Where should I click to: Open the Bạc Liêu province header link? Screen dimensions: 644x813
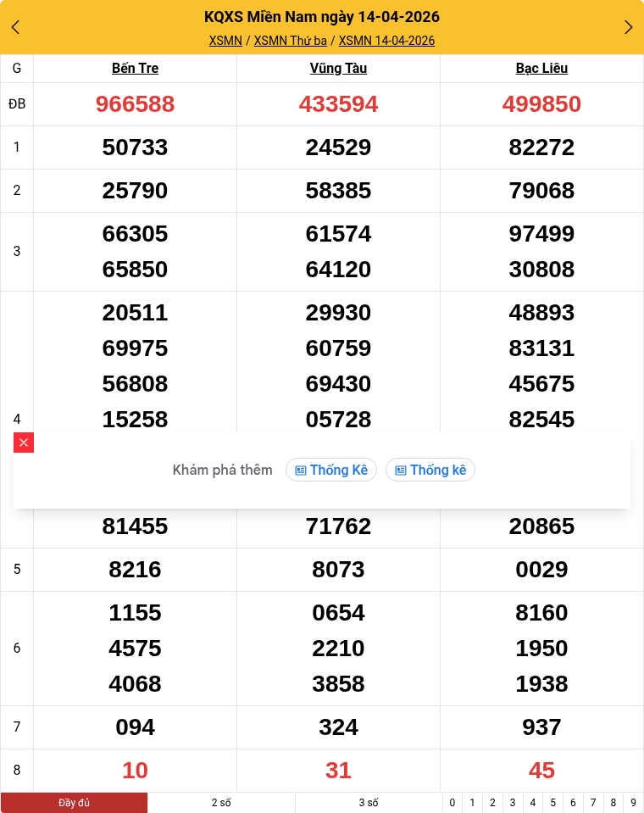(541, 69)
